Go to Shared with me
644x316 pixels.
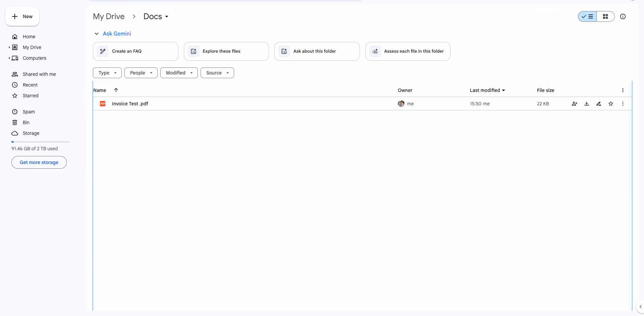[x=39, y=74]
